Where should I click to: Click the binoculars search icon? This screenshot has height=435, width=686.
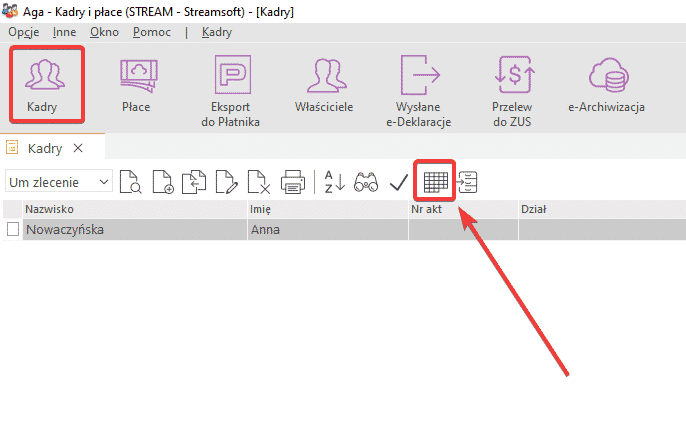(x=366, y=182)
